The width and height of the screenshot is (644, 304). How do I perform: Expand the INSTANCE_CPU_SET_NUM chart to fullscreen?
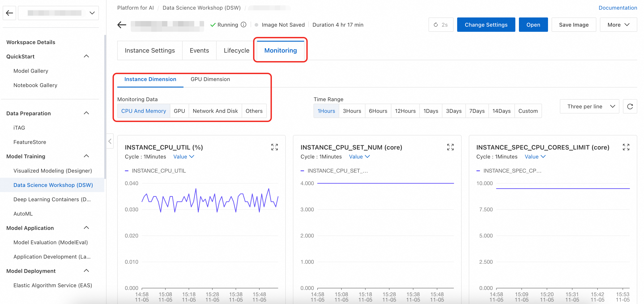click(x=450, y=147)
